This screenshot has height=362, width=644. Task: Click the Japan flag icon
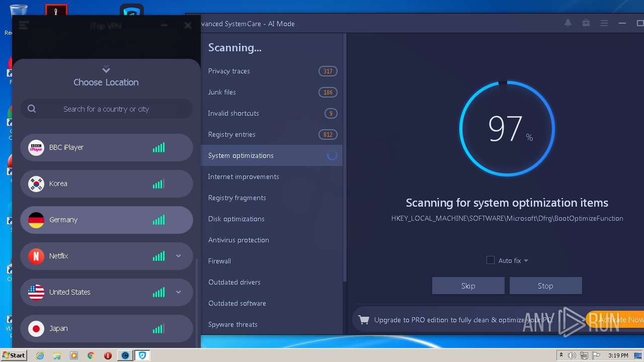tap(36, 328)
